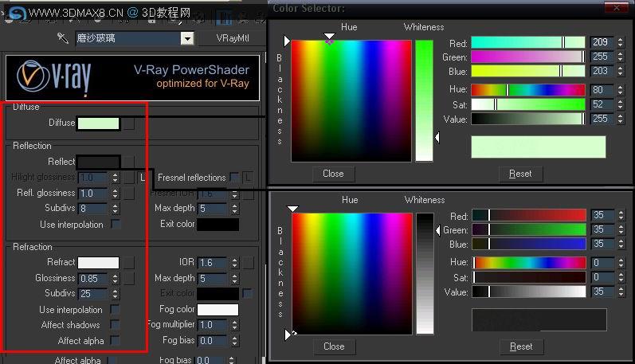Image resolution: width=635 pixels, height=364 pixels.
Task: Click the Refl. glossiness value field
Action: coord(93,193)
